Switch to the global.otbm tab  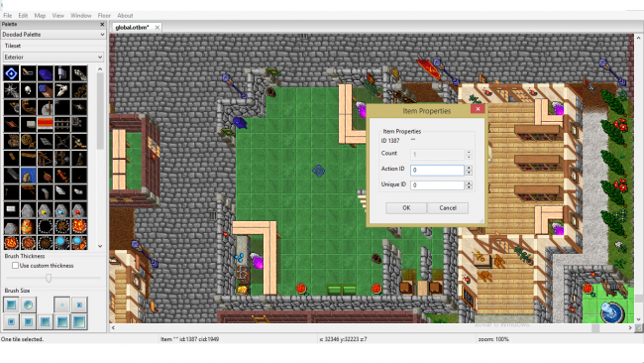tap(132, 27)
